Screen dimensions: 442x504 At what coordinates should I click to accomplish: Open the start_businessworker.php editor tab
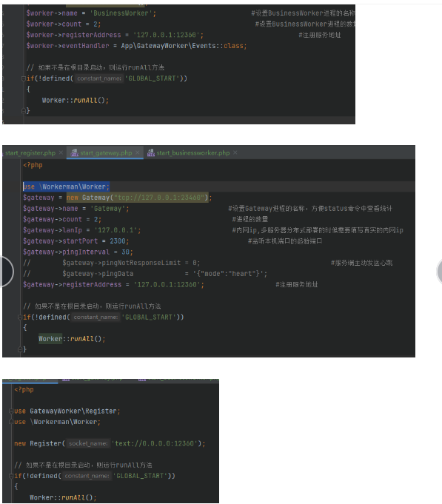tap(193, 153)
